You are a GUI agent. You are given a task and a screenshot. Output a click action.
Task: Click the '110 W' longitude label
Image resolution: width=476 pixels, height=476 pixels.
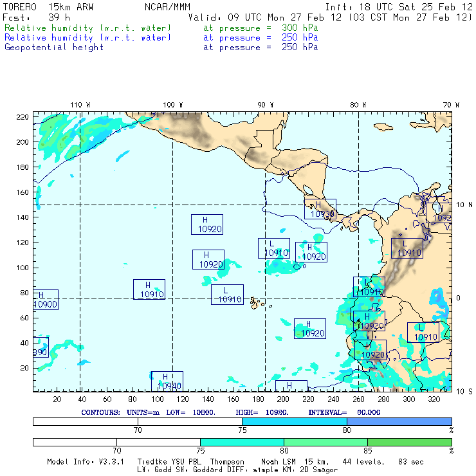(x=80, y=105)
